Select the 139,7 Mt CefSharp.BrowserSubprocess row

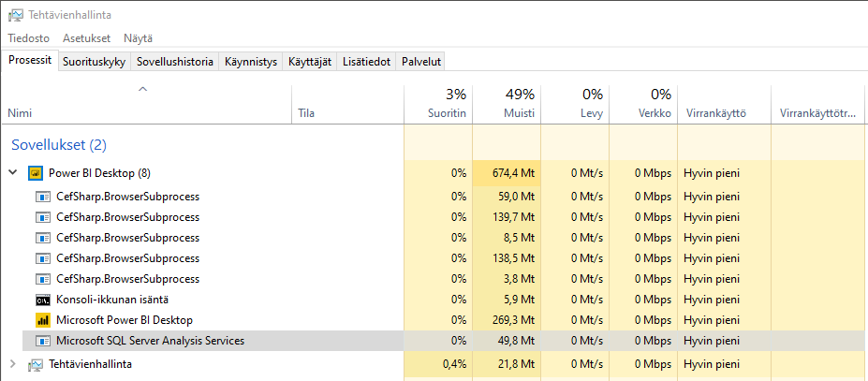click(445, 217)
